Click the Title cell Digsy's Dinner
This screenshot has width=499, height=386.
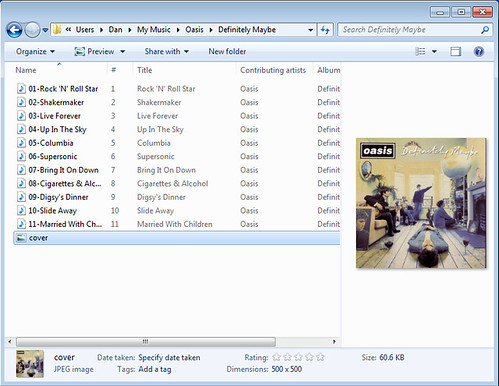click(161, 197)
